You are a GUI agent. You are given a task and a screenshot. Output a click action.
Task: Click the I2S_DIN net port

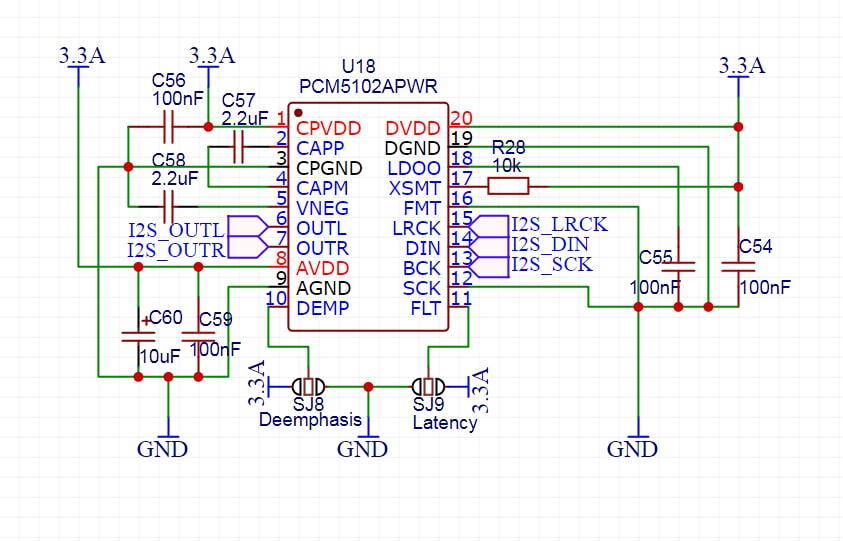pyautogui.click(x=488, y=247)
